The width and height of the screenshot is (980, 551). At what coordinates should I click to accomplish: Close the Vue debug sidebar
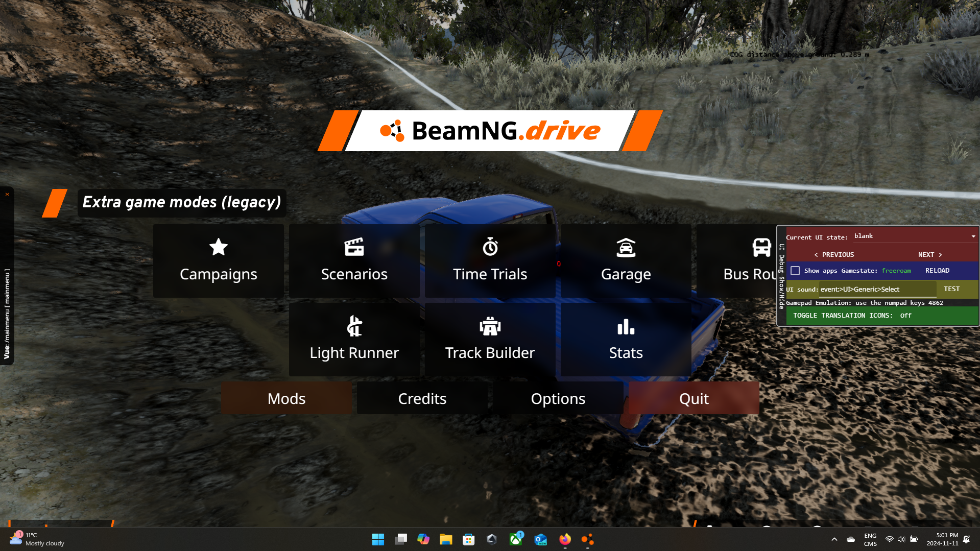7,194
